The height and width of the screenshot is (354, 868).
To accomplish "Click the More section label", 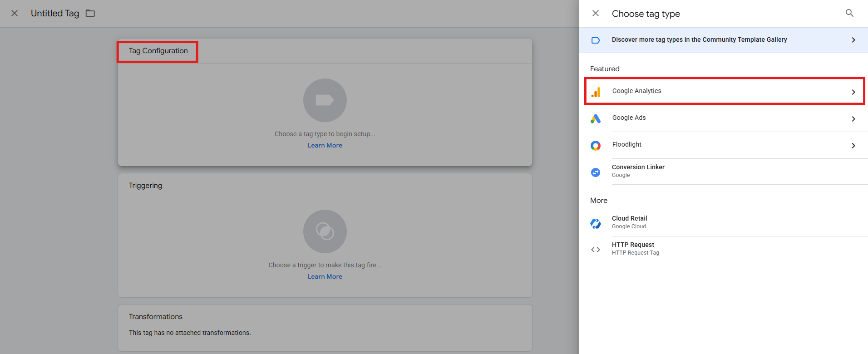I will pyautogui.click(x=599, y=201).
